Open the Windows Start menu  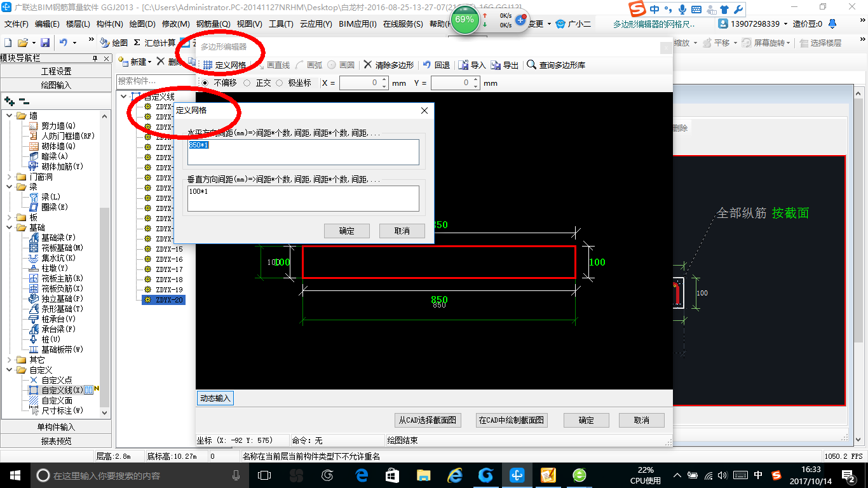(x=15, y=475)
